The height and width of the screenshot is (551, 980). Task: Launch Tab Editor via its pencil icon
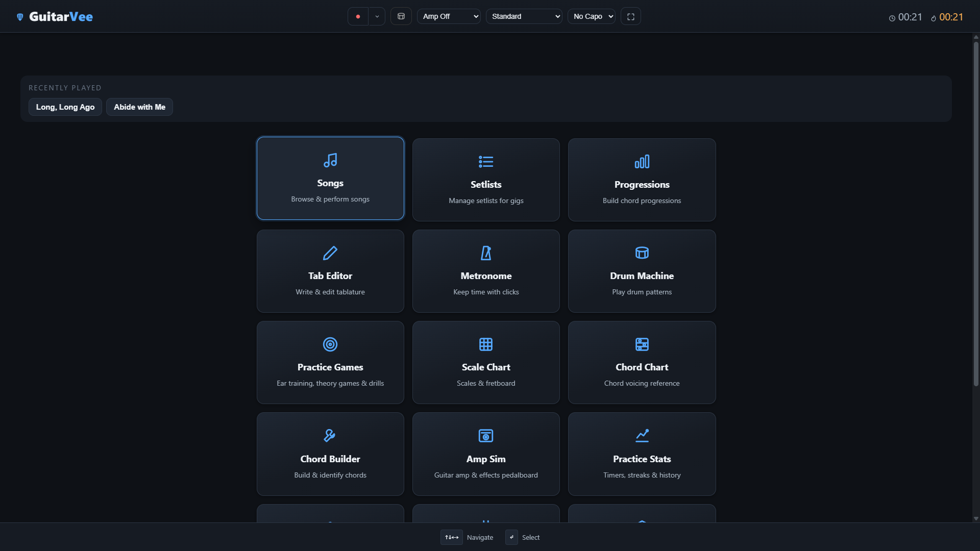(x=330, y=253)
